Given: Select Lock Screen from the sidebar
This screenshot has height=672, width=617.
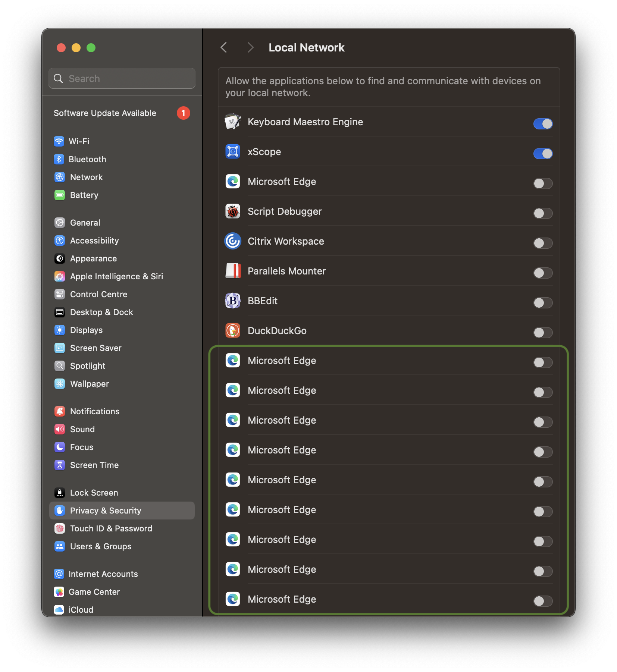Looking at the screenshot, I should (122, 493).
